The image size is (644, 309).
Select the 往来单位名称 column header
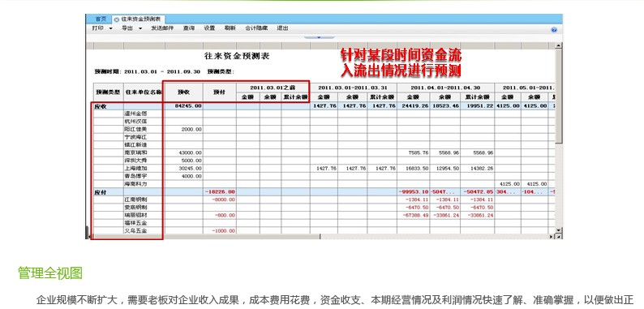[144, 92]
